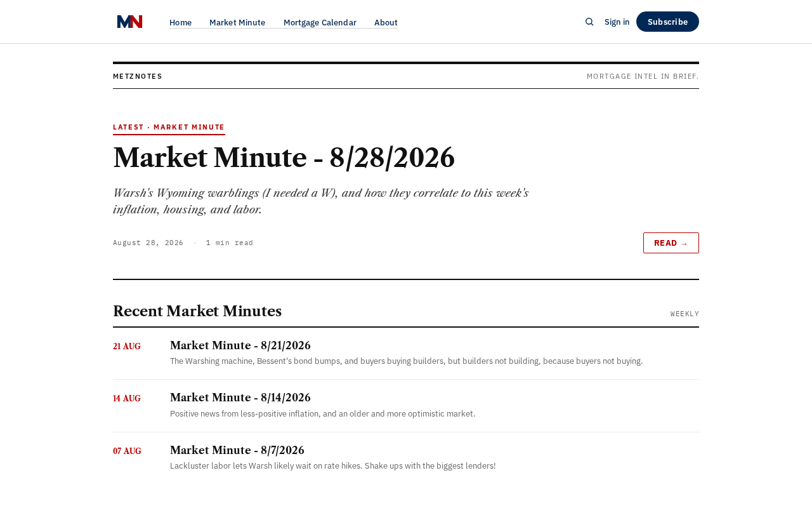The width and height of the screenshot is (812, 508).
Task: Click the READ arrow button
Action: [x=671, y=243]
